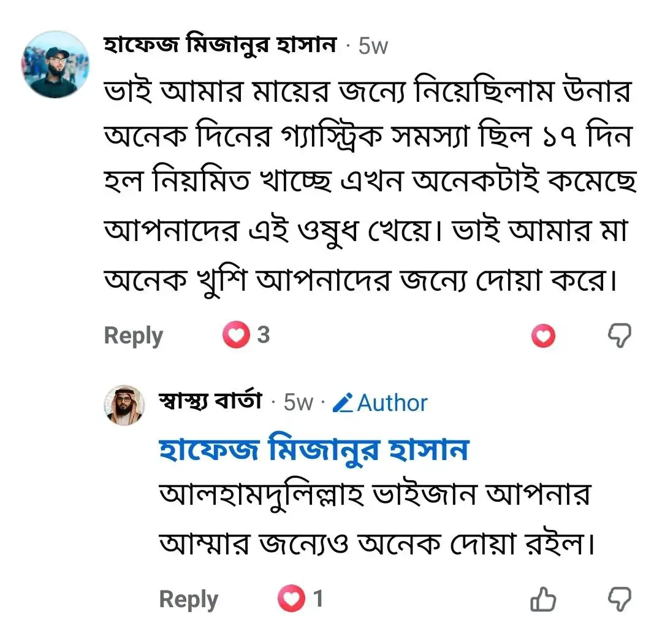Image resolution: width=662 pixels, height=644 pixels.
Task: Select the first comment's text body
Action: click(368, 186)
